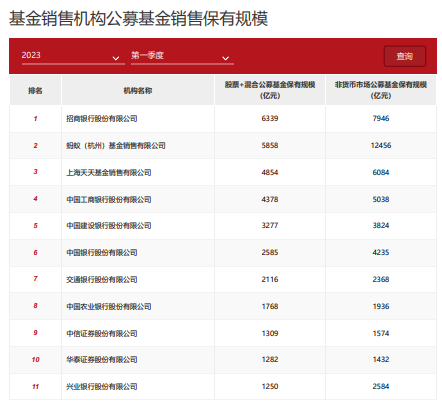The image size is (442, 406).
Task: Select 中国银行股份有限公司 row name
Action: point(102,253)
